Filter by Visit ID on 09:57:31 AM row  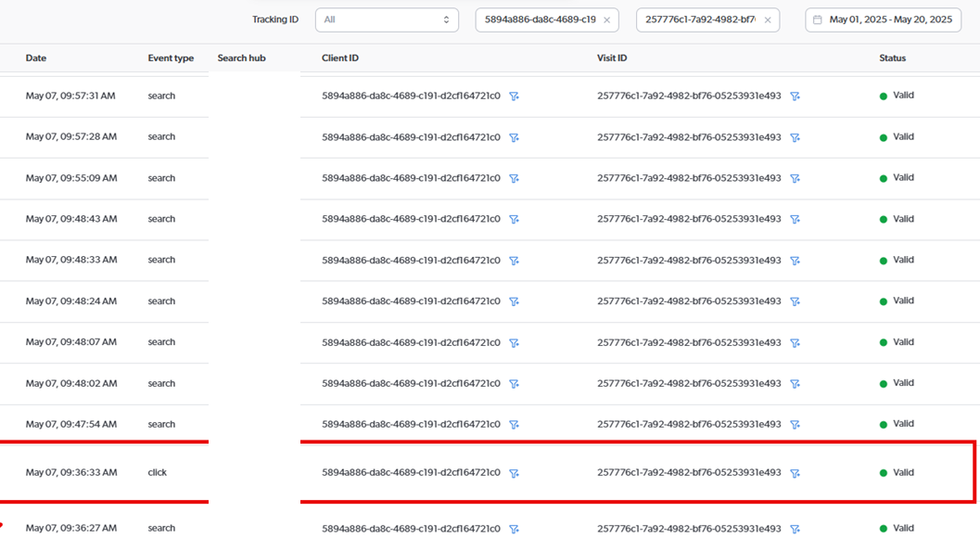795,96
